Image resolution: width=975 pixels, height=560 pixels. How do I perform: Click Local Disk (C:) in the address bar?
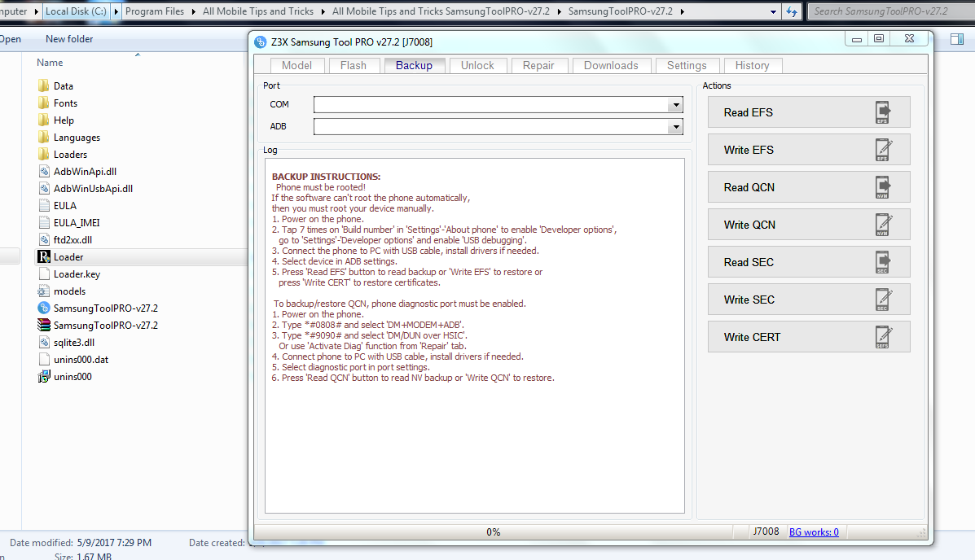[76, 11]
